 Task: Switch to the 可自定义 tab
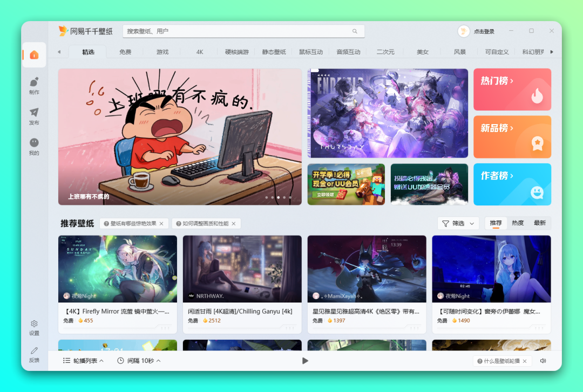[x=497, y=52]
